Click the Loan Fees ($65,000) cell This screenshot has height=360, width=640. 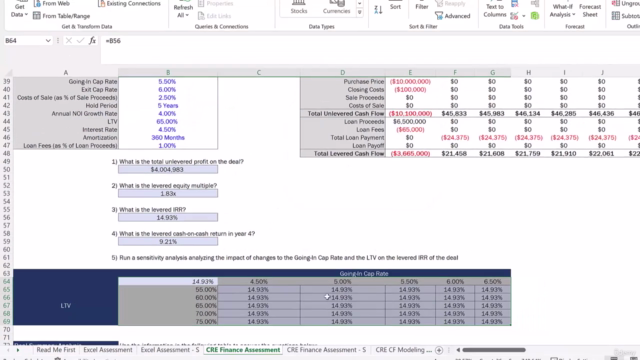coord(410,129)
